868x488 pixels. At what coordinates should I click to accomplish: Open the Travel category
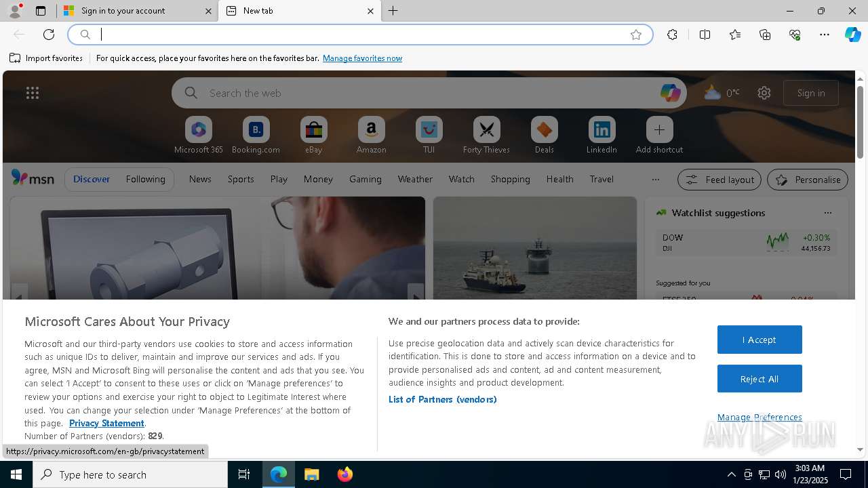601,179
